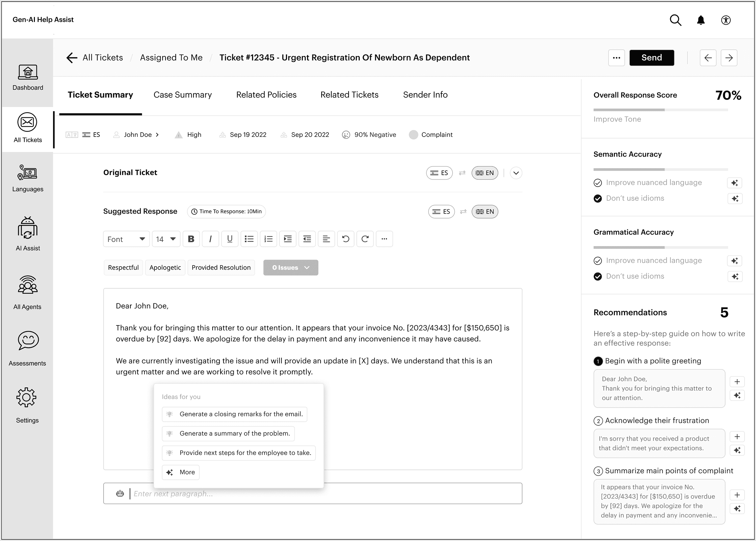Click the Send button

pyautogui.click(x=651, y=58)
